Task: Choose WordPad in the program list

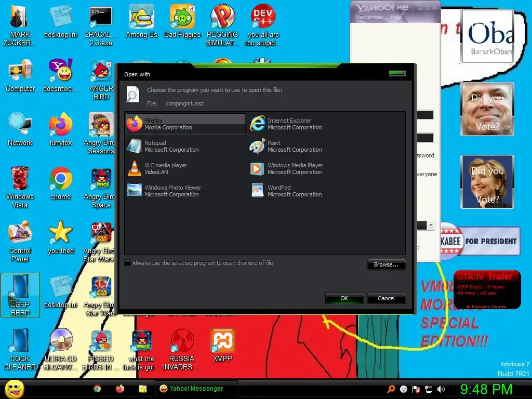Action: pyautogui.click(x=286, y=191)
